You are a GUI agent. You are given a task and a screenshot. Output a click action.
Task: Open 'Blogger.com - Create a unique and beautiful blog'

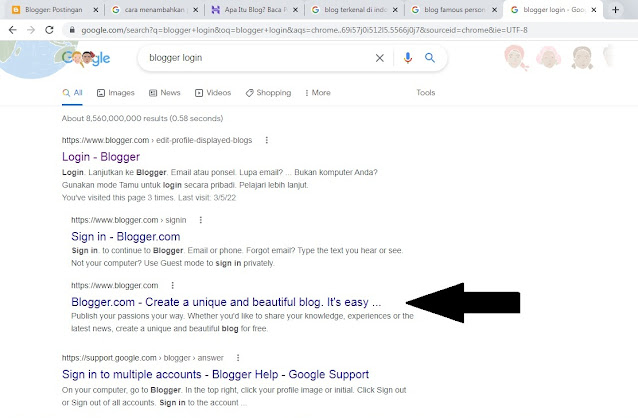(x=226, y=302)
